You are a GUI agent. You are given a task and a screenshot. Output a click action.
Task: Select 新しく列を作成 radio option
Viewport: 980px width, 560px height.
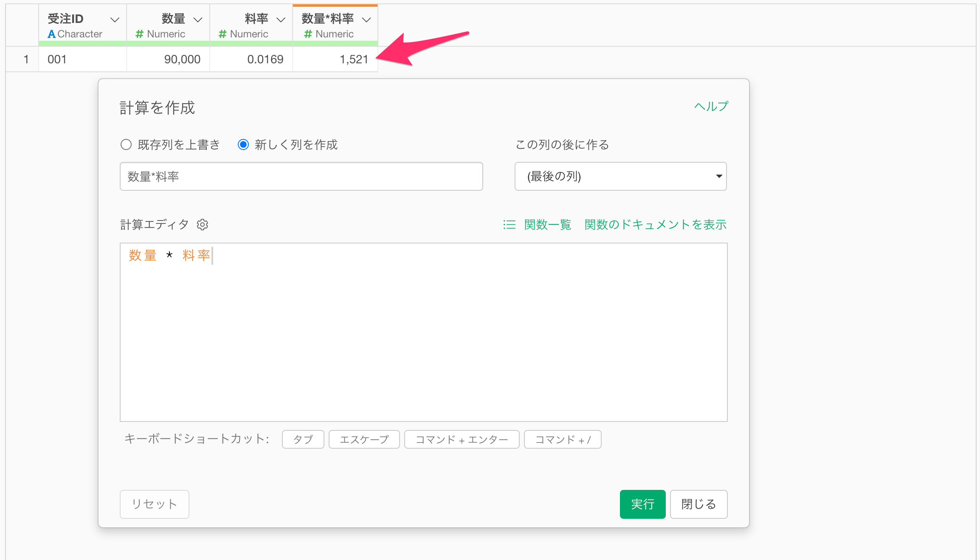point(243,145)
